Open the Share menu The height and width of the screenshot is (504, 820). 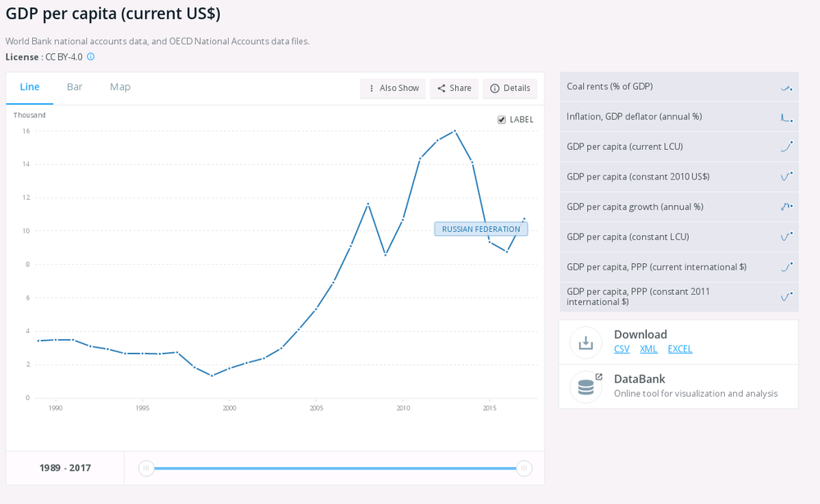[x=453, y=89]
